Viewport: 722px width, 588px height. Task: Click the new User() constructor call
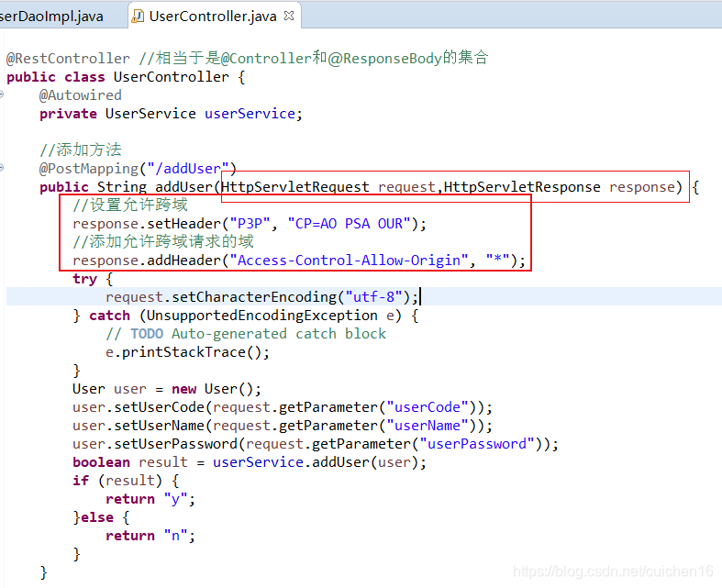pos(217,389)
